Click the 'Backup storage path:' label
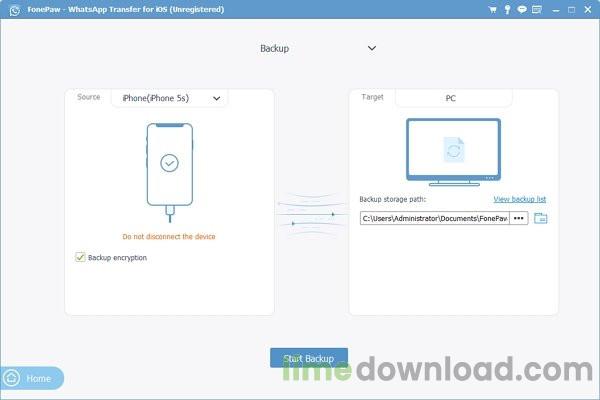The width and height of the screenshot is (600, 400). click(393, 199)
